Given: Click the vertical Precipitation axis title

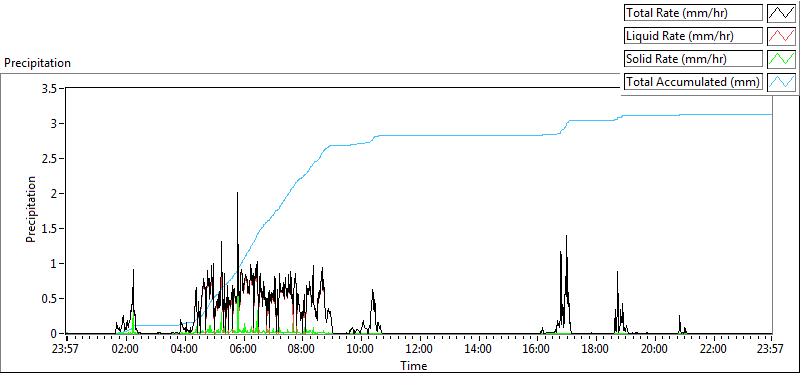Looking at the screenshot, I should (31, 210).
